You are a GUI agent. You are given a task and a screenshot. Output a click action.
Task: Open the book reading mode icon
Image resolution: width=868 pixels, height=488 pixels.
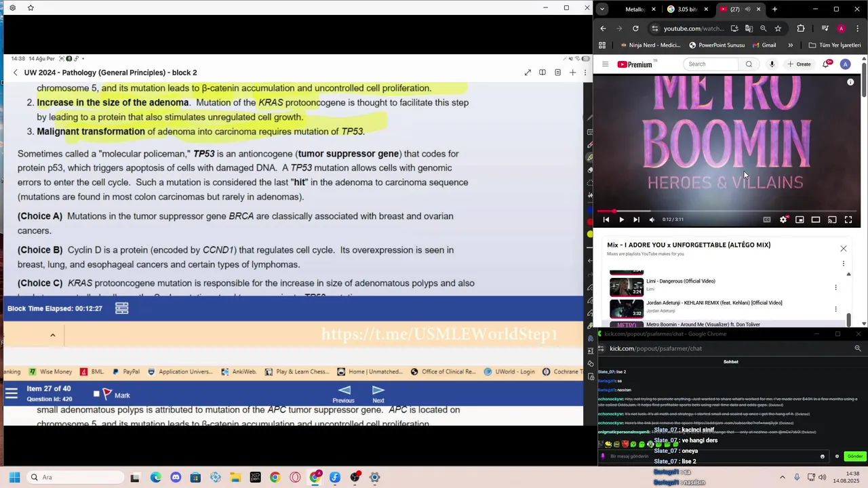[542, 73]
